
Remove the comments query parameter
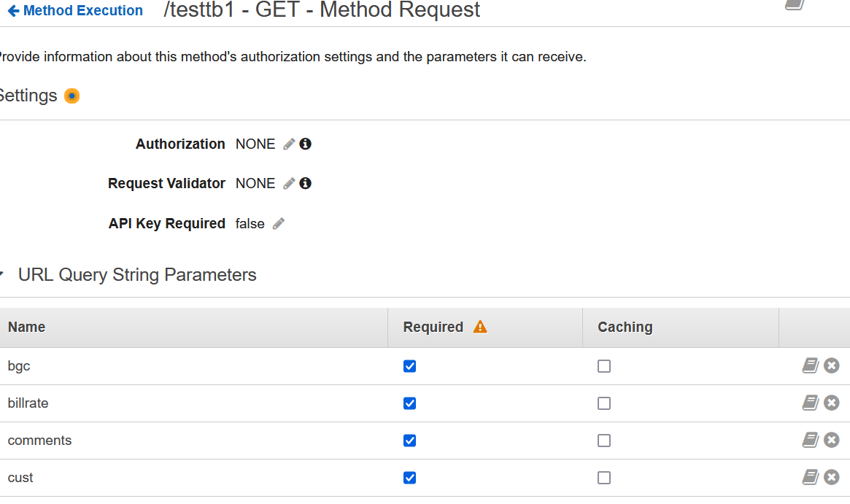coord(832,440)
